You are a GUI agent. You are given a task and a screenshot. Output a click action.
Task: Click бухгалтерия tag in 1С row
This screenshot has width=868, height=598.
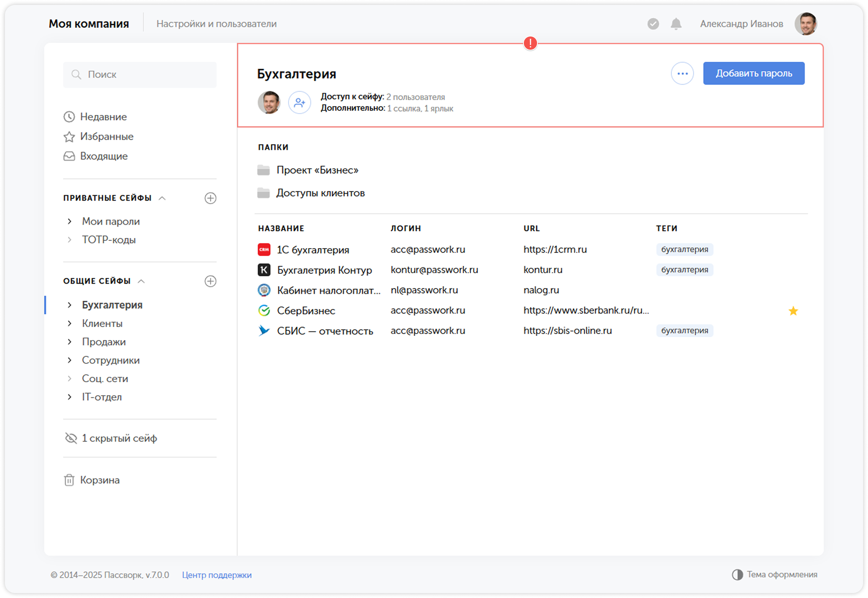[685, 249]
